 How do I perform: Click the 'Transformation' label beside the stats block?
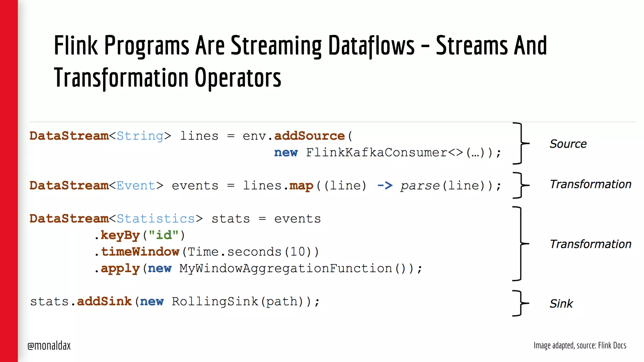591,244
